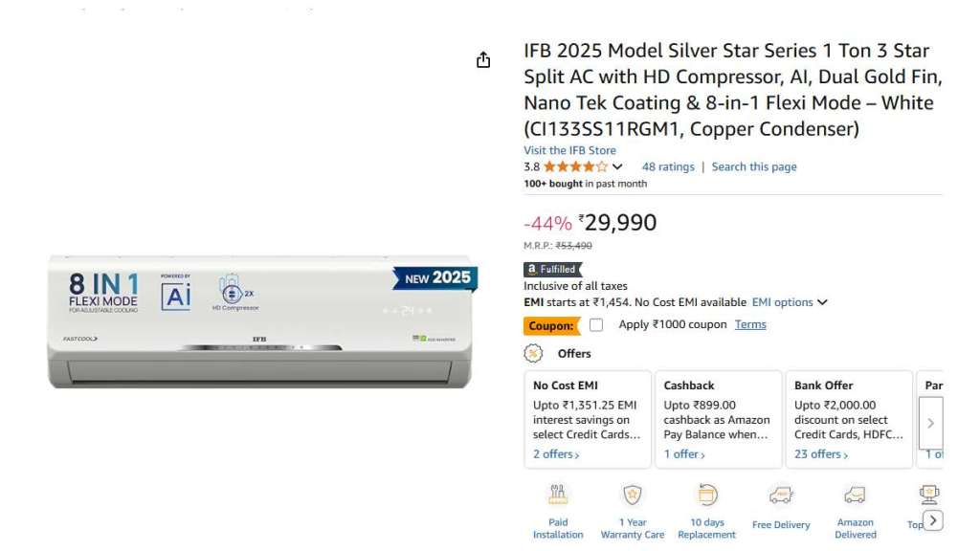
Task: Click the Offers percent badge icon
Action: pyautogui.click(x=533, y=353)
